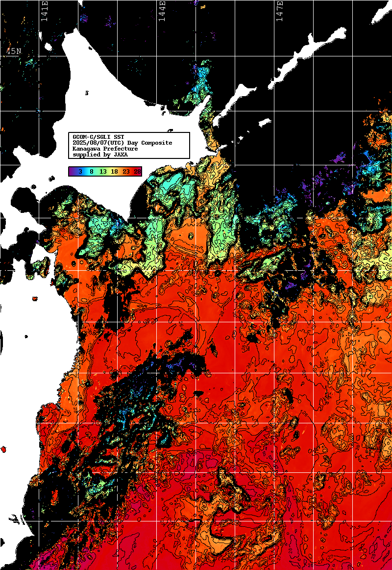The height and width of the screenshot is (570, 392).
Task: Click value 13 on the color scale
Action: (103, 172)
